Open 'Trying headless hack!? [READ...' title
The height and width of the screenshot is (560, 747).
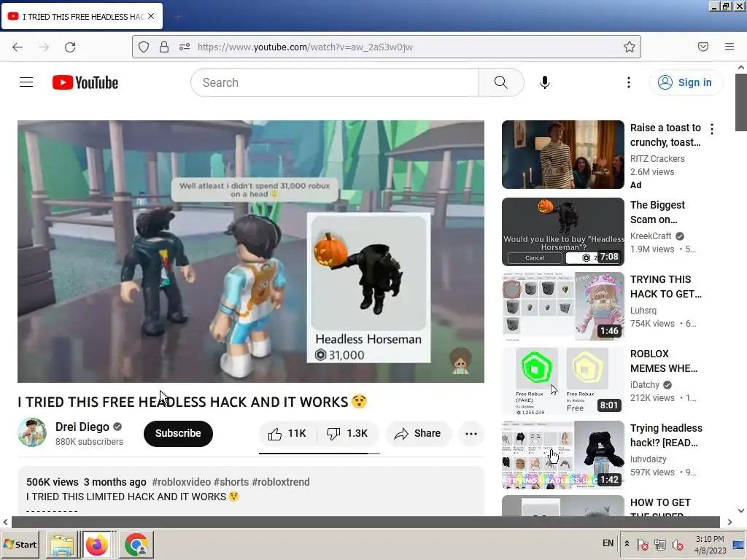coord(666,435)
